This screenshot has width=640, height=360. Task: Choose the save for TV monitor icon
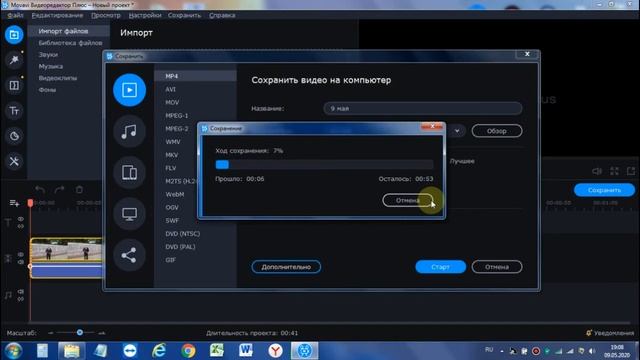pyautogui.click(x=129, y=214)
